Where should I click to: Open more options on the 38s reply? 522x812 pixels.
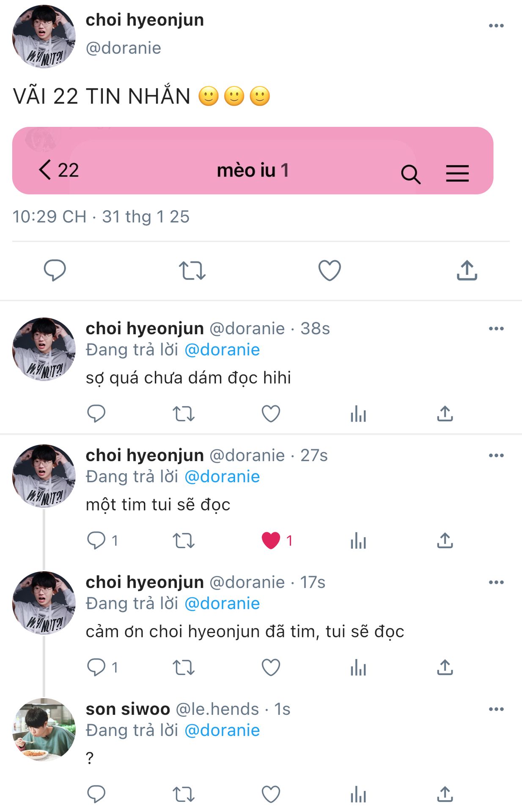tap(496, 329)
